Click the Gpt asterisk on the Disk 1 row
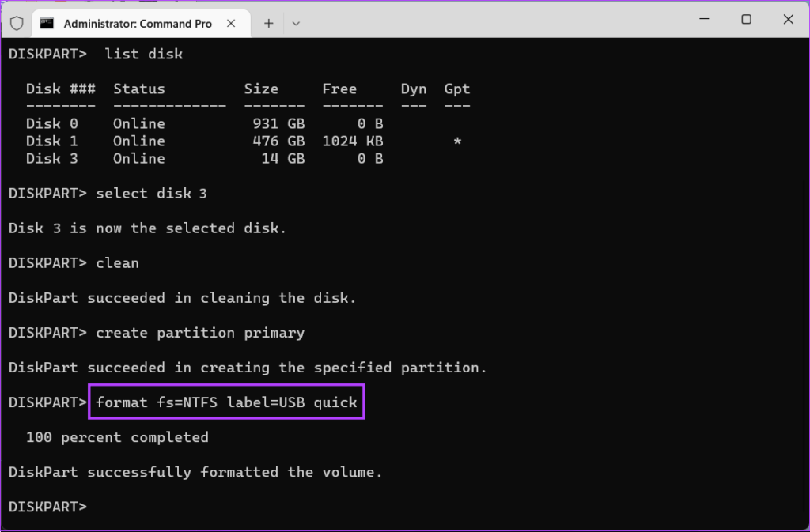 click(457, 141)
